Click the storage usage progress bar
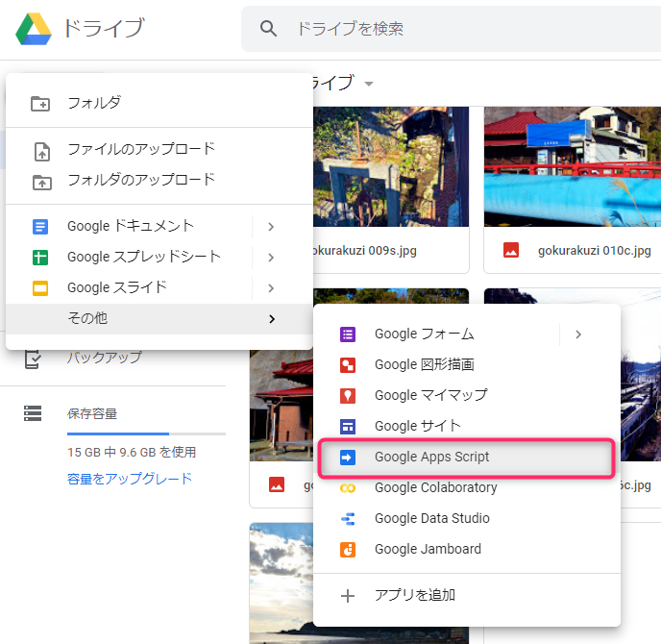This screenshot has height=644, width=661. pos(146,433)
